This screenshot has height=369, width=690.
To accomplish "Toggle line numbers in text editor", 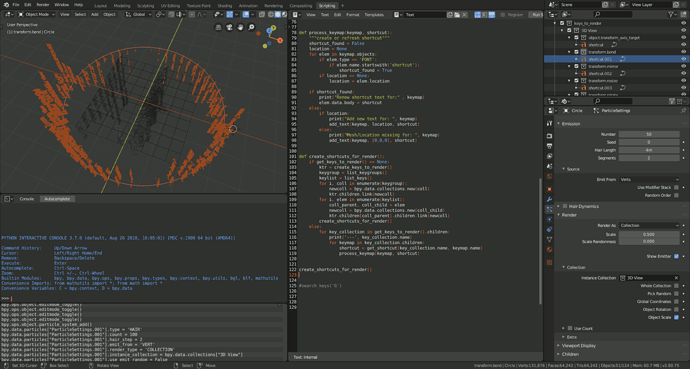I will [x=477, y=15].
